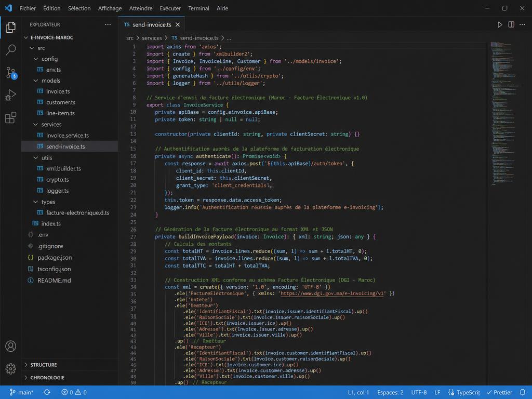Open the Accounts menu icon
The image size is (532, 399).
point(10,346)
